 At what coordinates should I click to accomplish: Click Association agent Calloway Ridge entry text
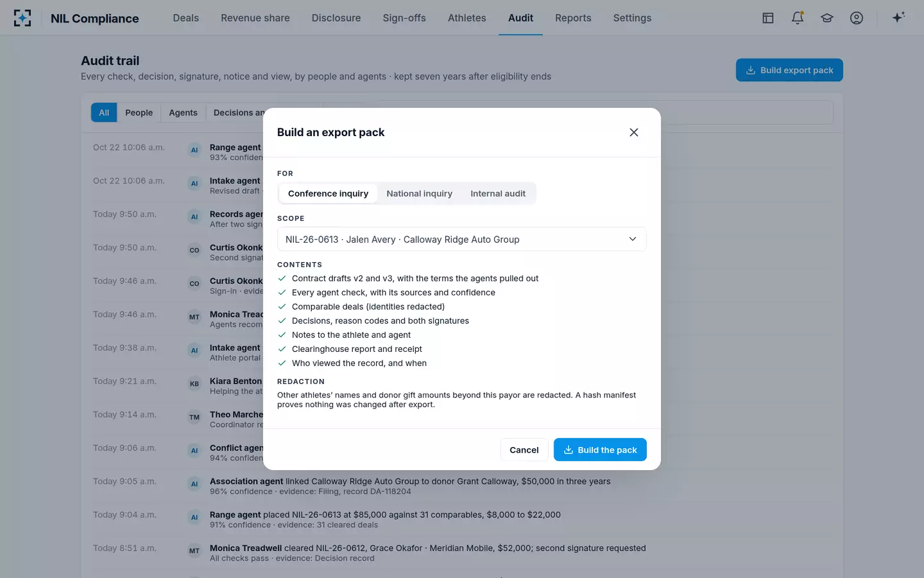click(x=410, y=481)
